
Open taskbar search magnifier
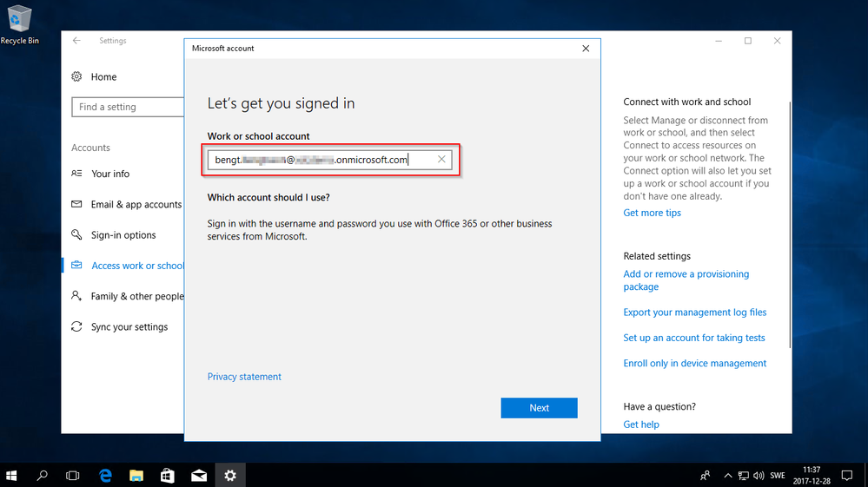42,476
